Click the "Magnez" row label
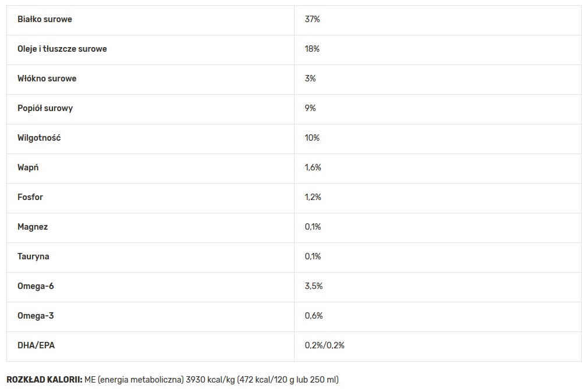The height and width of the screenshot is (389, 588). [x=33, y=227]
